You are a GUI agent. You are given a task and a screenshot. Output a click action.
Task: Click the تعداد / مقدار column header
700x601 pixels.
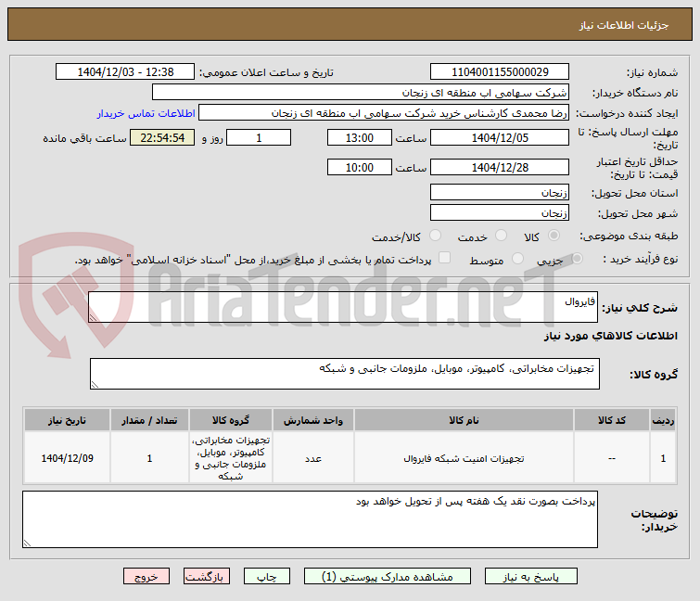pos(149,420)
